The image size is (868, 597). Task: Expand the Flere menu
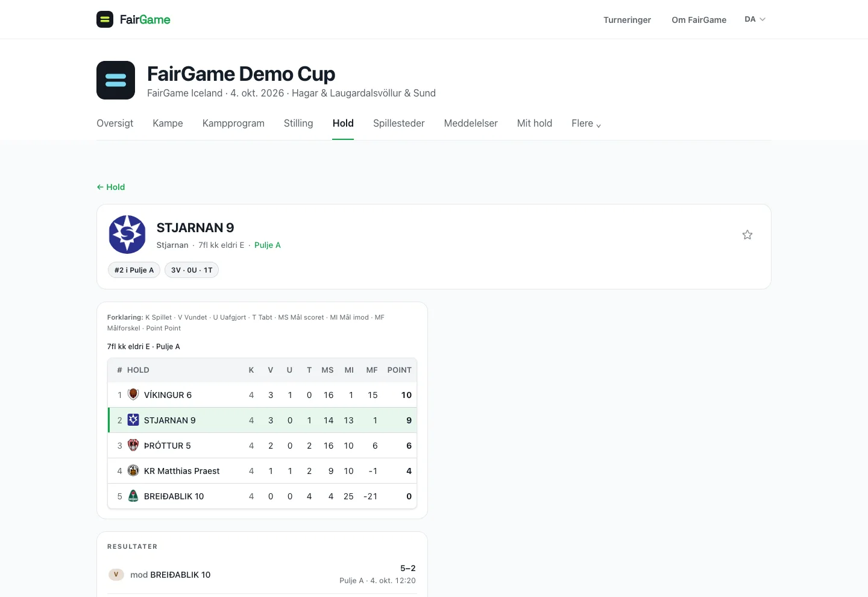(x=586, y=123)
